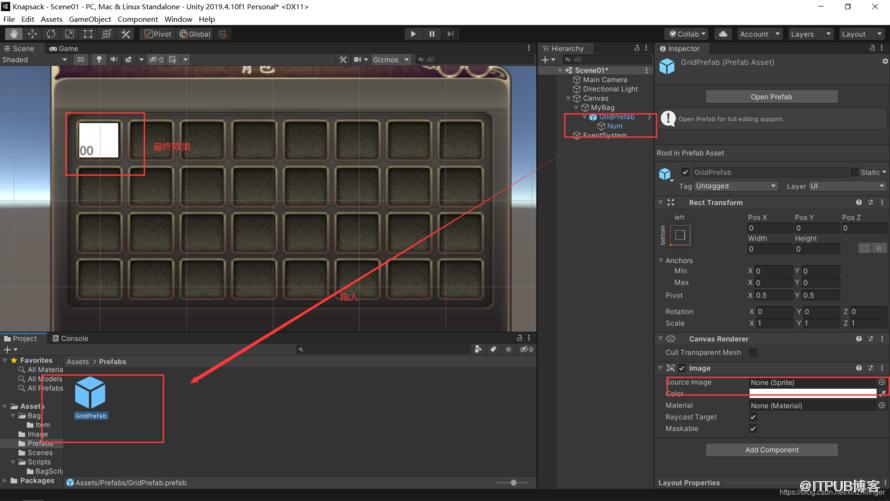Toggle Maskable checkbox
The image size is (890, 501).
753,429
